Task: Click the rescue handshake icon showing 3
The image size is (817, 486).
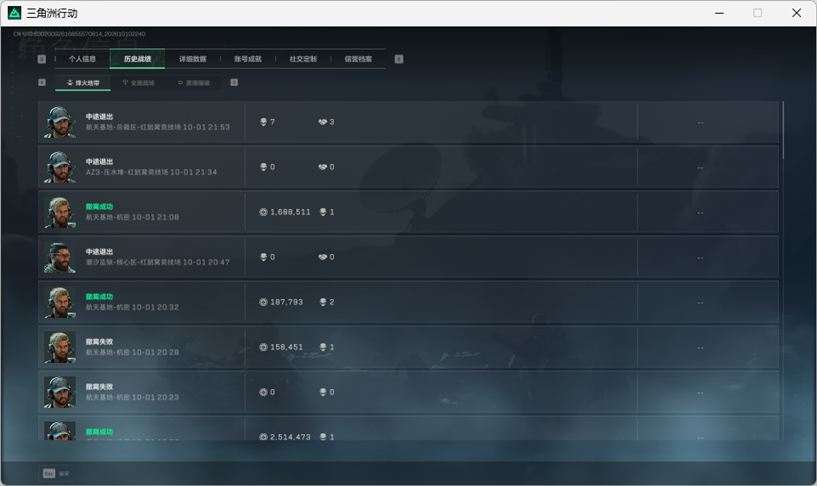Action: [x=323, y=122]
